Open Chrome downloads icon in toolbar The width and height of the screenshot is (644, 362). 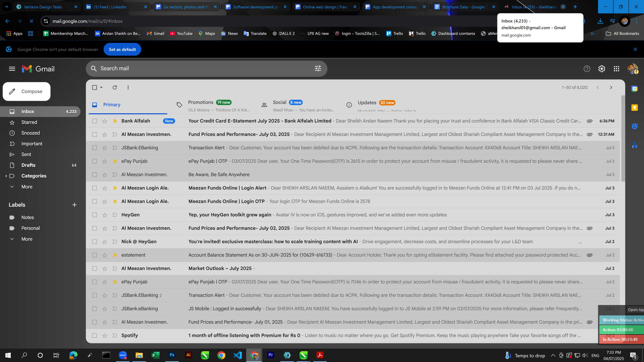pyautogui.click(x=600, y=21)
